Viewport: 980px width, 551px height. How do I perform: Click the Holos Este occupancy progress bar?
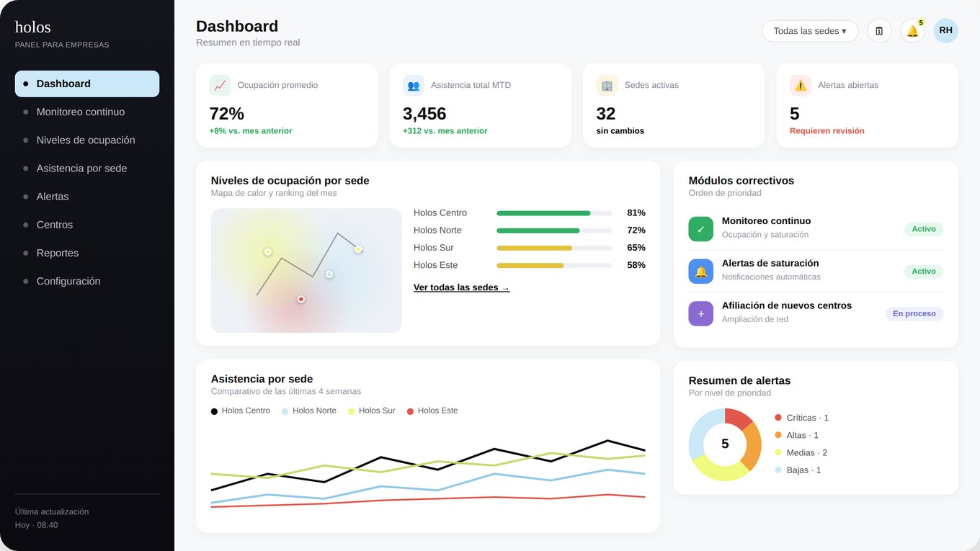point(554,265)
